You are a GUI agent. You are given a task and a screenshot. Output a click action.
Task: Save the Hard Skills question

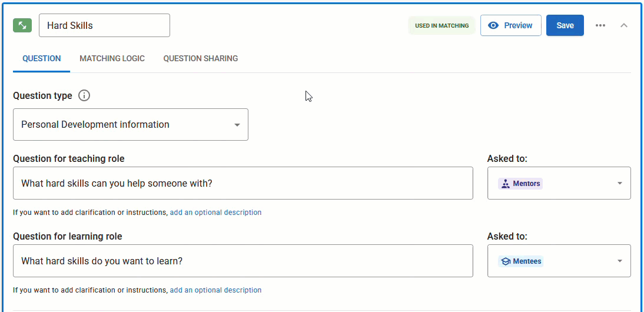click(565, 25)
